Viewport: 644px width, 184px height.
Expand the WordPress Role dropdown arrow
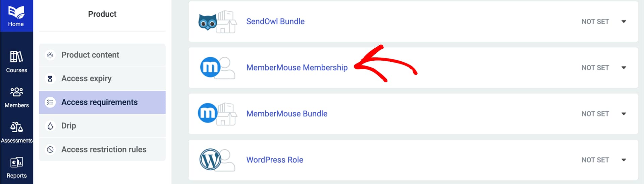pos(624,160)
